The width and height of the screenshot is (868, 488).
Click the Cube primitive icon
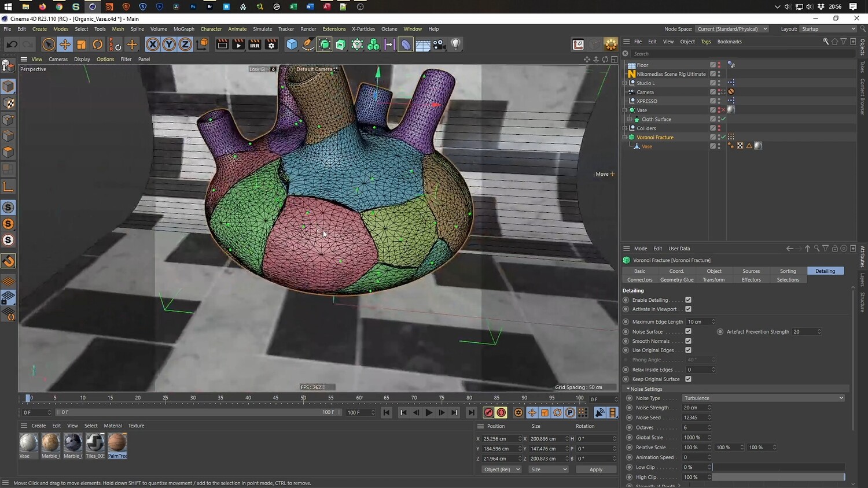coord(292,45)
